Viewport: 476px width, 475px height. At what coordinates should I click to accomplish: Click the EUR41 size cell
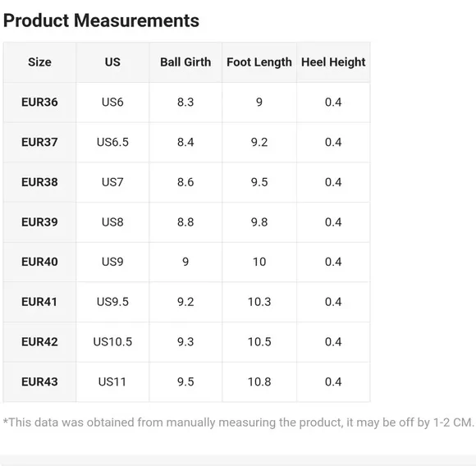(39, 302)
